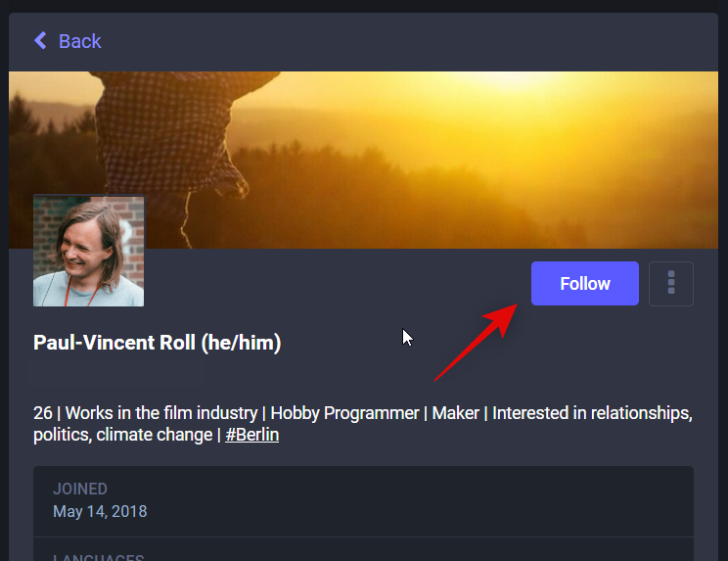728x561 pixels.
Task: Click the partially visible LANGUAGES label
Action: pos(98,557)
